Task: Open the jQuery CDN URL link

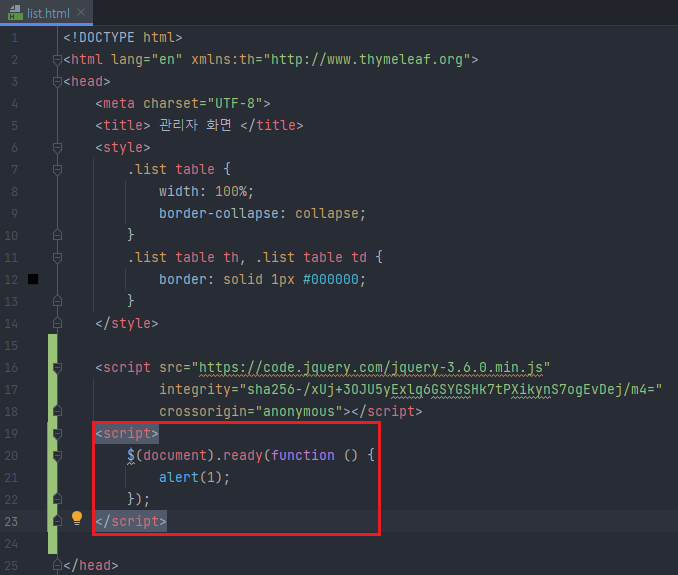Action: (370, 368)
